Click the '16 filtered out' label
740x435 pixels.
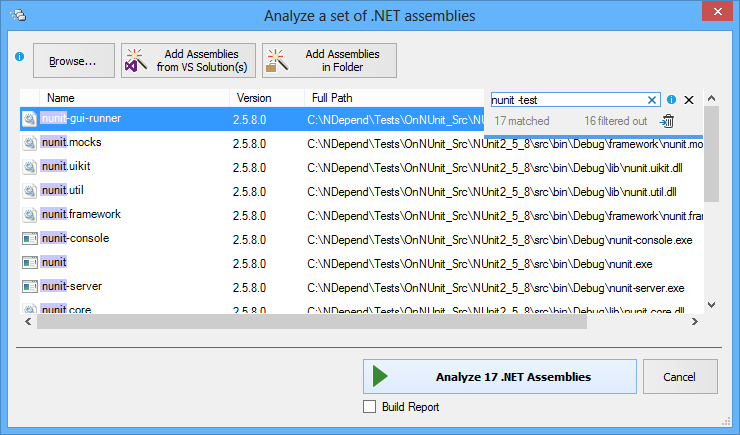tap(615, 121)
